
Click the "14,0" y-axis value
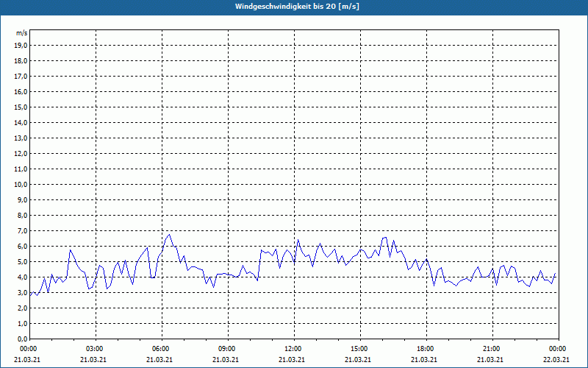pos(21,122)
